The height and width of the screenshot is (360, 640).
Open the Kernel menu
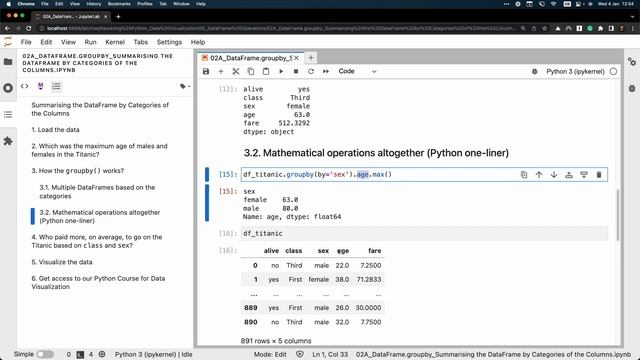coord(115,42)
